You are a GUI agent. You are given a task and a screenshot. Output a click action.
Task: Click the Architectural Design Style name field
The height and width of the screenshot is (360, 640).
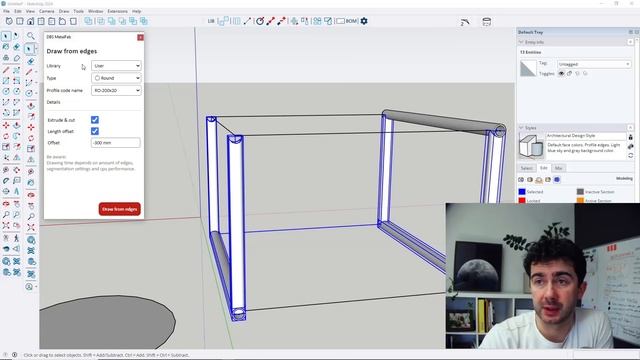pos(586,136)
